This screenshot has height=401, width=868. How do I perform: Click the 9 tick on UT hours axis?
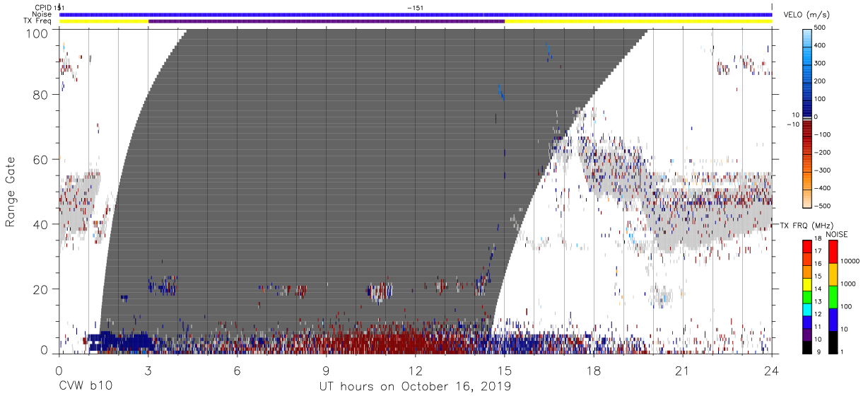[326, 370]
